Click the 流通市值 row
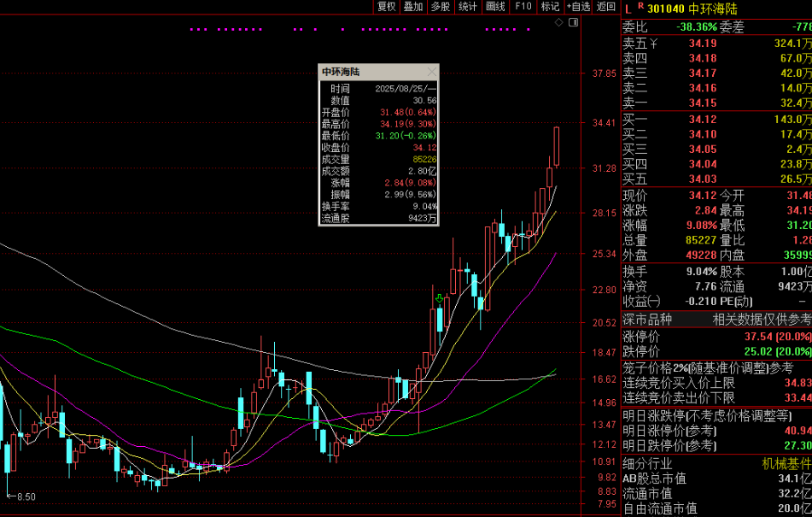This screenshot has height=517, width=812. (716, 494)
